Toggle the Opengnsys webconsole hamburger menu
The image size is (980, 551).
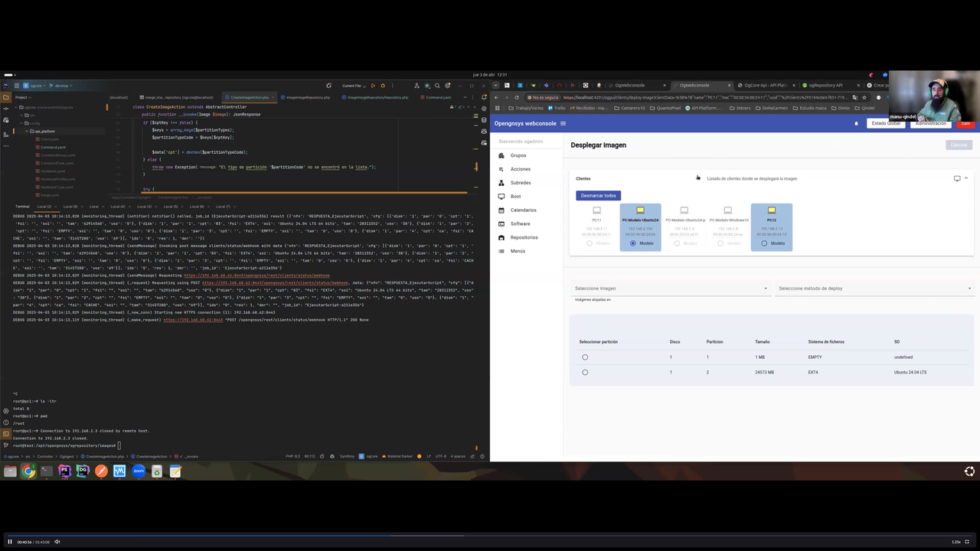pyautogui.click(x=563, y=123)
